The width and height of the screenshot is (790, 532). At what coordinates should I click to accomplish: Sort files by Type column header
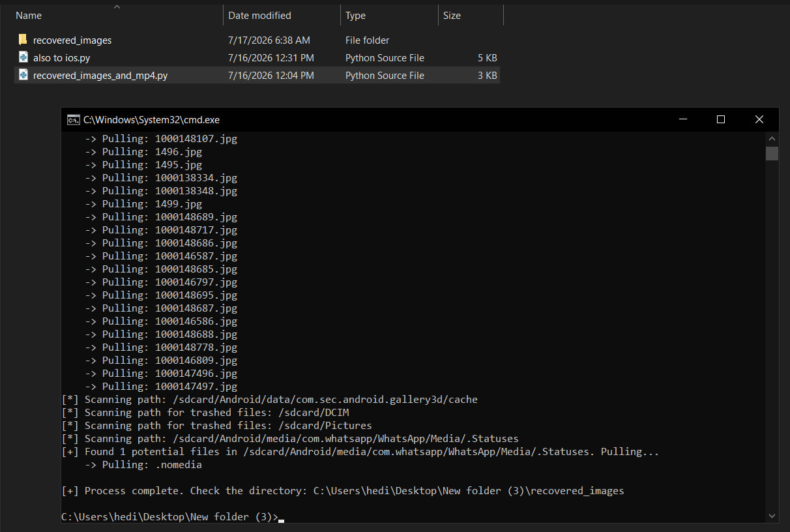click(355, 16)
